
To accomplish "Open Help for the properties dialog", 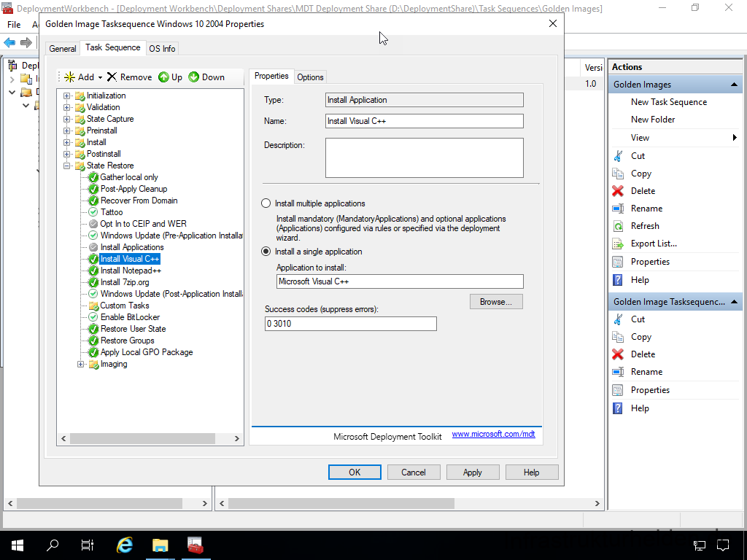I will [531, 472].
